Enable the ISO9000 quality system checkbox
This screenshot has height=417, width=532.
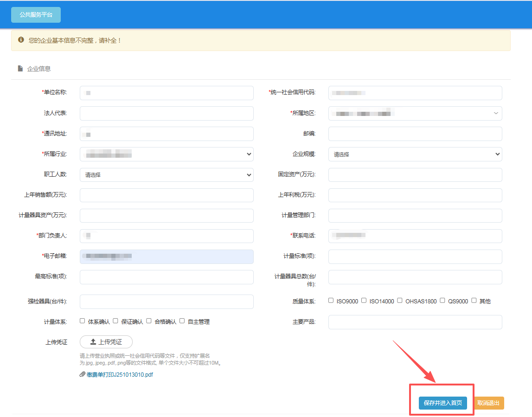click(x=331, y=301)
